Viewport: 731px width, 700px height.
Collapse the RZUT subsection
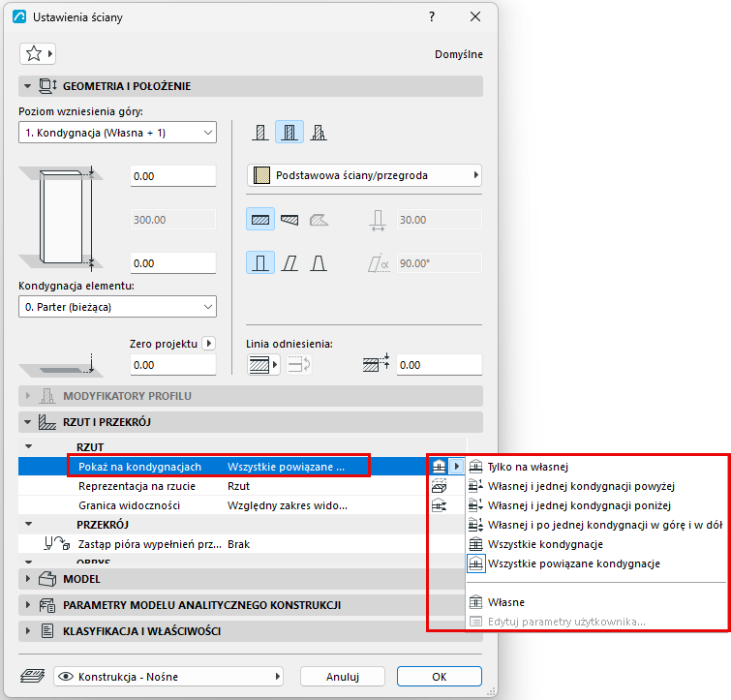pyautogui.click(x=29, y=446)
